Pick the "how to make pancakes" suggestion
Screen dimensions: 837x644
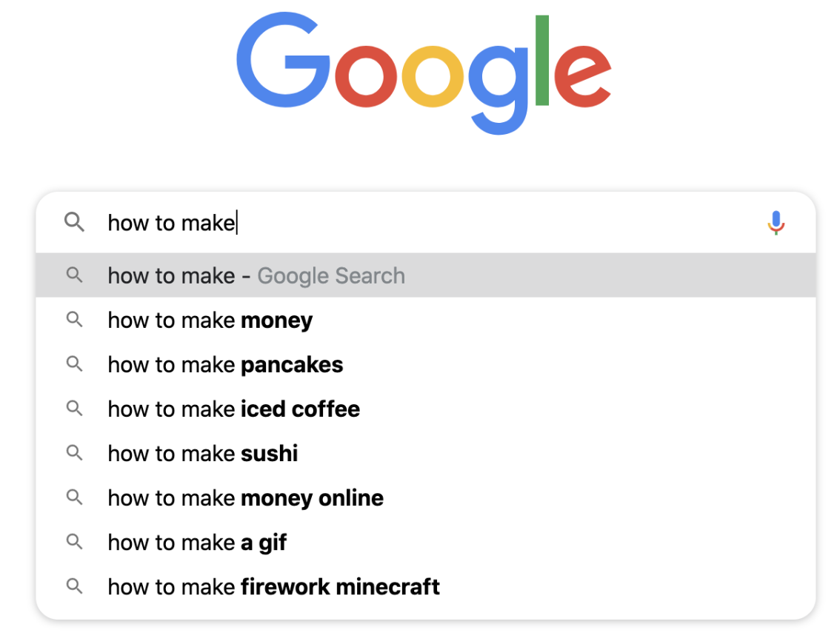pos(225,365)
